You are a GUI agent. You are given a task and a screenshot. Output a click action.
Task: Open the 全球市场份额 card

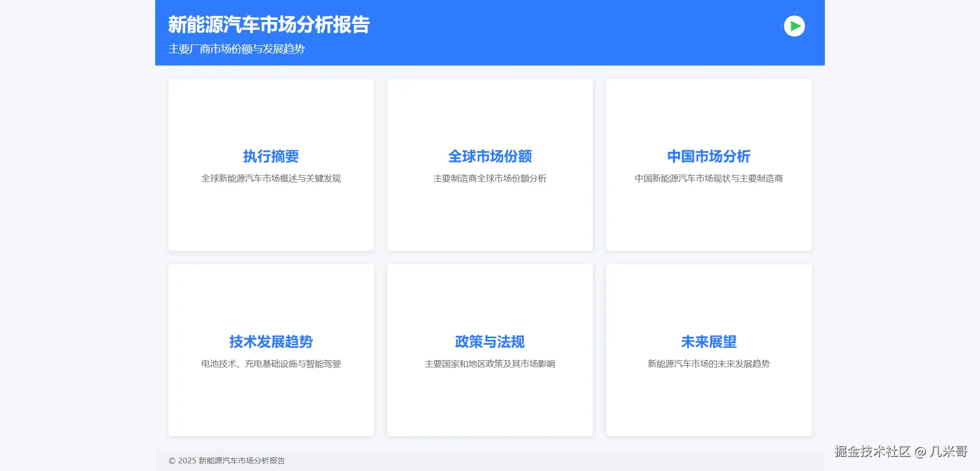[490, 164]
